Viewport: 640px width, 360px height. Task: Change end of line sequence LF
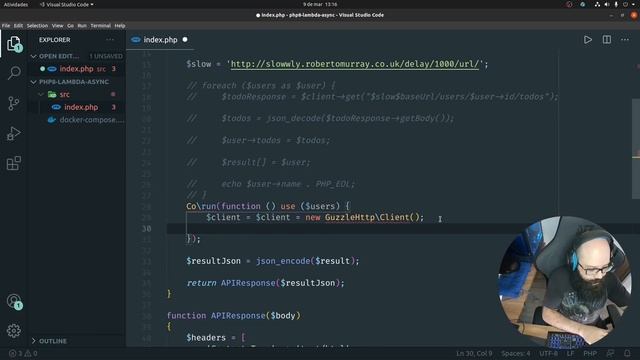point(570,353)
